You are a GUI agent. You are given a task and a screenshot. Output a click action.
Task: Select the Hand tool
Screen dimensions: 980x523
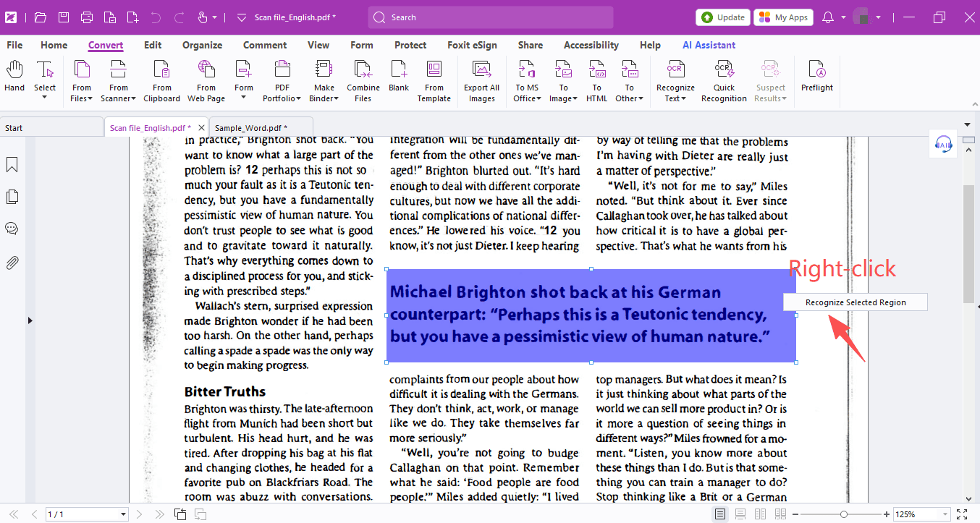point(14,77)
